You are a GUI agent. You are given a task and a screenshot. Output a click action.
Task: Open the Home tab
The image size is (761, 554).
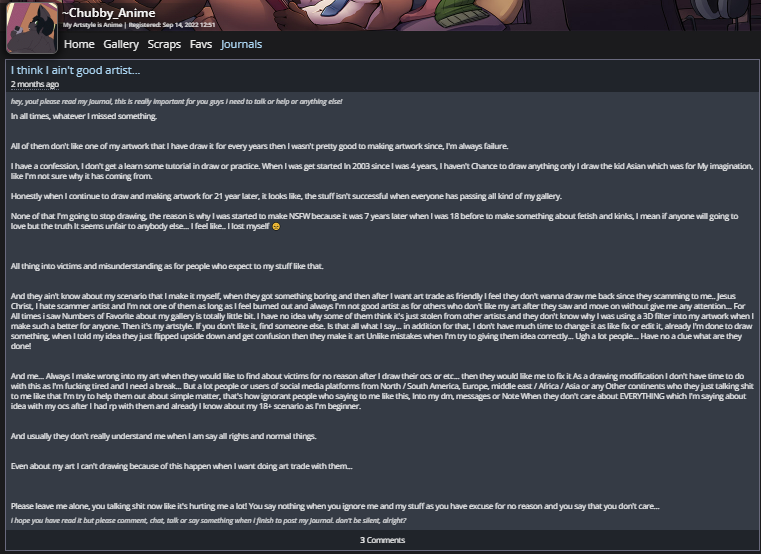coord(79,44)
